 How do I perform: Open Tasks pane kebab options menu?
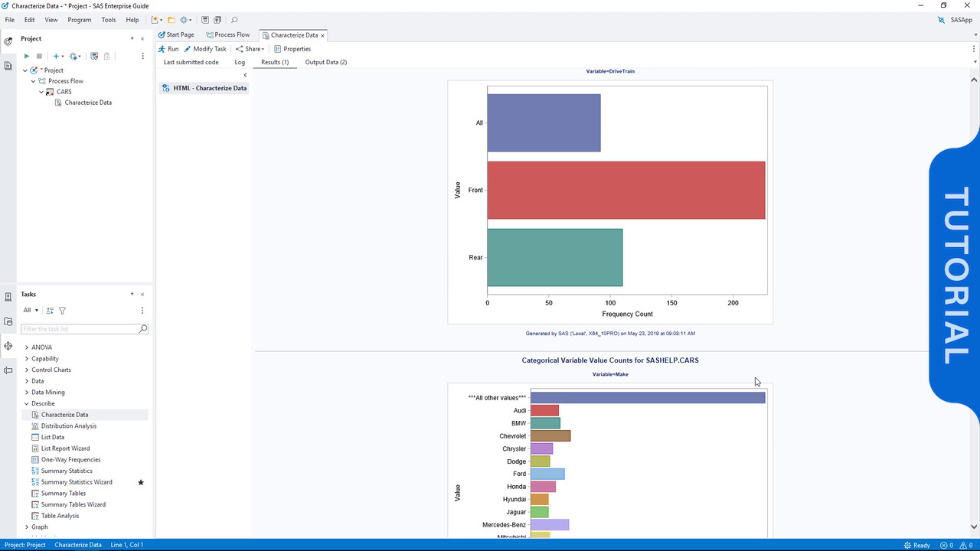pyautogui.click(x=142, y=311)
